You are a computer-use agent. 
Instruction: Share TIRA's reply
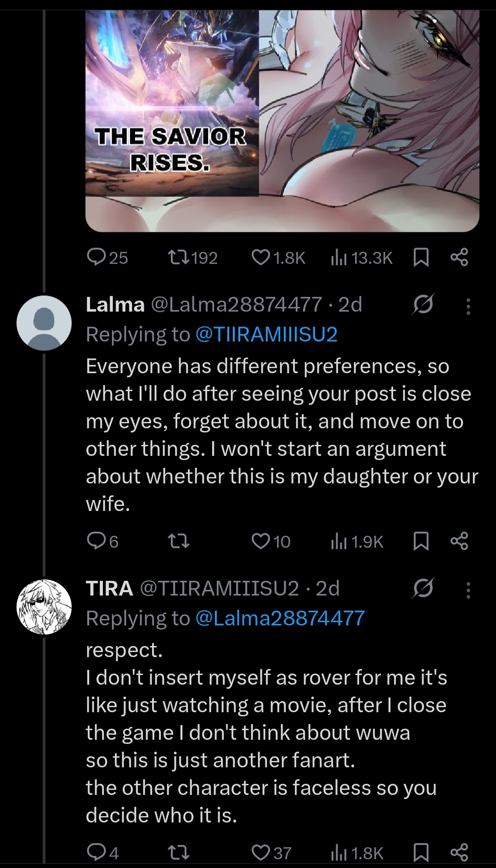[x=459, y=853]
